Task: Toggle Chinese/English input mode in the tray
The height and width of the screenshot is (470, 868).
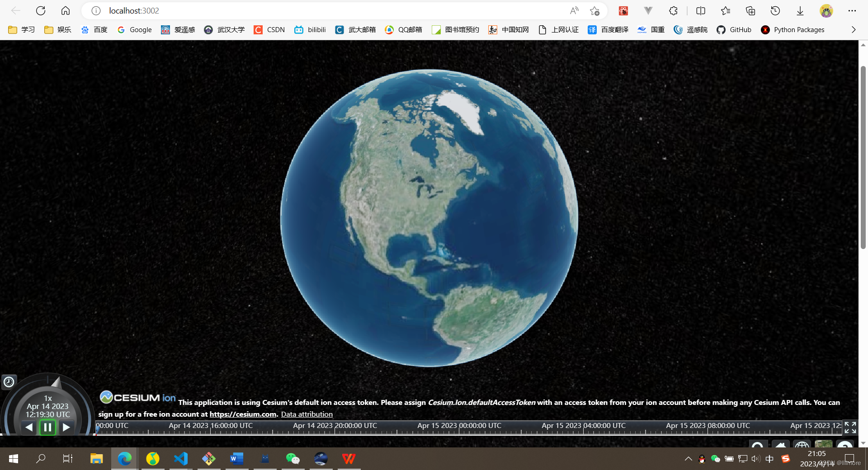Action: [769, 460]
